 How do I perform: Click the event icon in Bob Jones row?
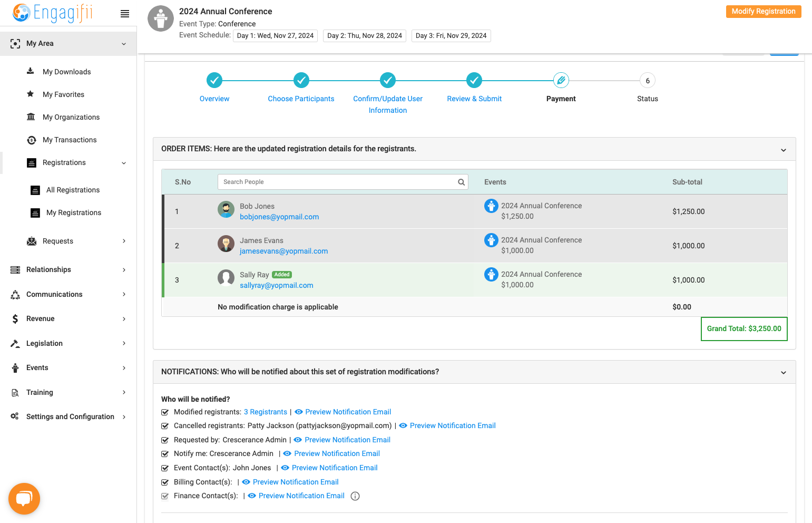491,206
